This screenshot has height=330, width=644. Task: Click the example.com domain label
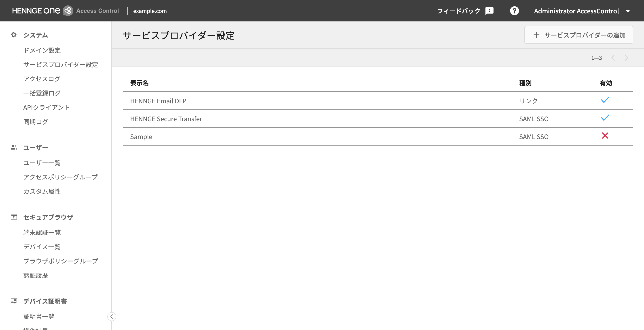[x=150, y=11]
